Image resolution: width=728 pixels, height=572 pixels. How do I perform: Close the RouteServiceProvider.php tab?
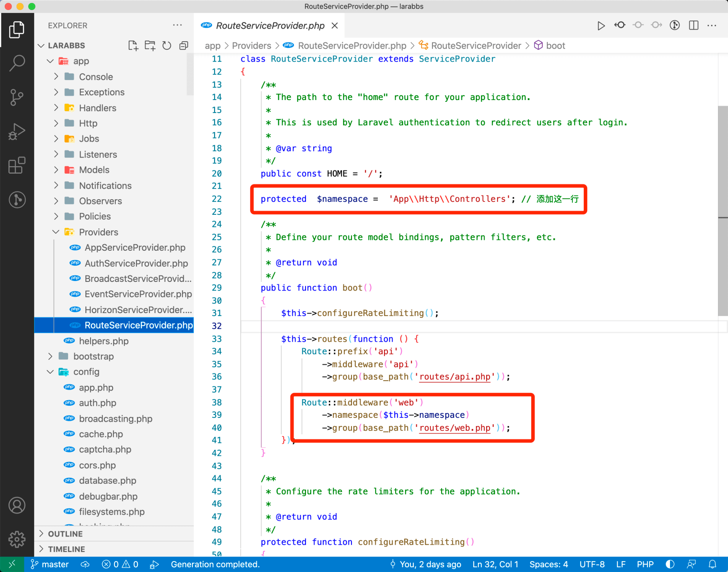click(x=335, y=26)
